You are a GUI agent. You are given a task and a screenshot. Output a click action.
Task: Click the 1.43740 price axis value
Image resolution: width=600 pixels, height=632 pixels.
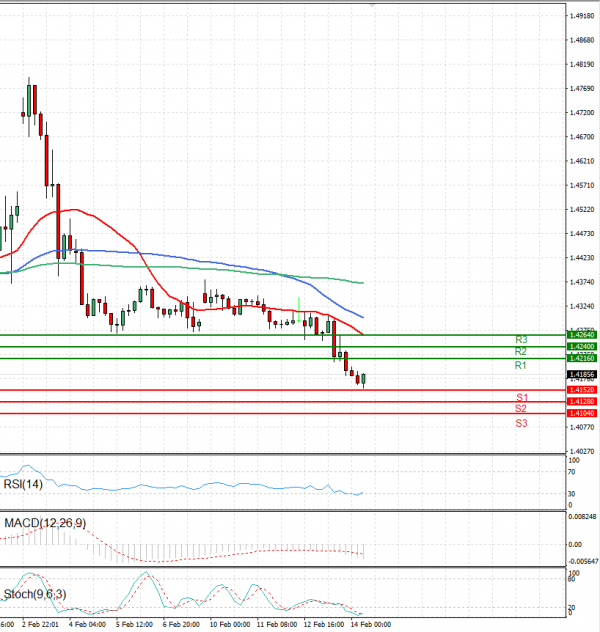point(582,282)
